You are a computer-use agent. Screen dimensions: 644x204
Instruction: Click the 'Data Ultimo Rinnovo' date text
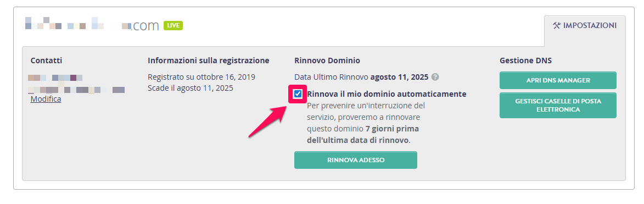[361, 77]
